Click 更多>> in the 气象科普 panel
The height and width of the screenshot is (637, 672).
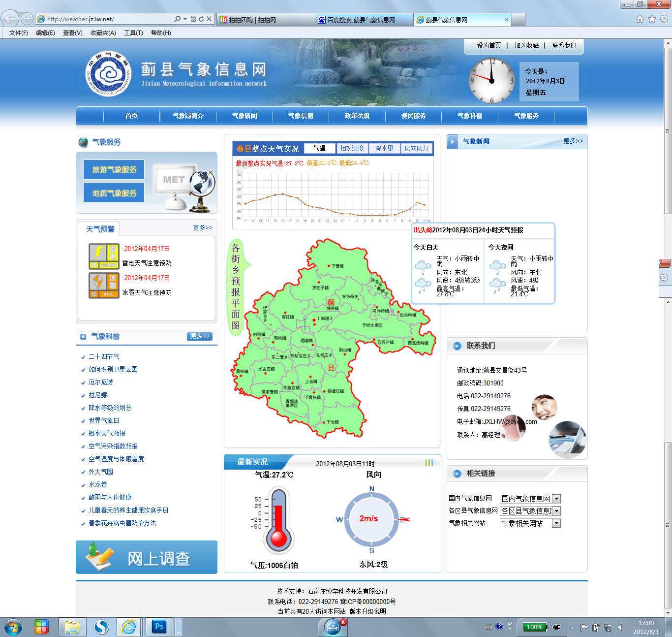point(200,336)
